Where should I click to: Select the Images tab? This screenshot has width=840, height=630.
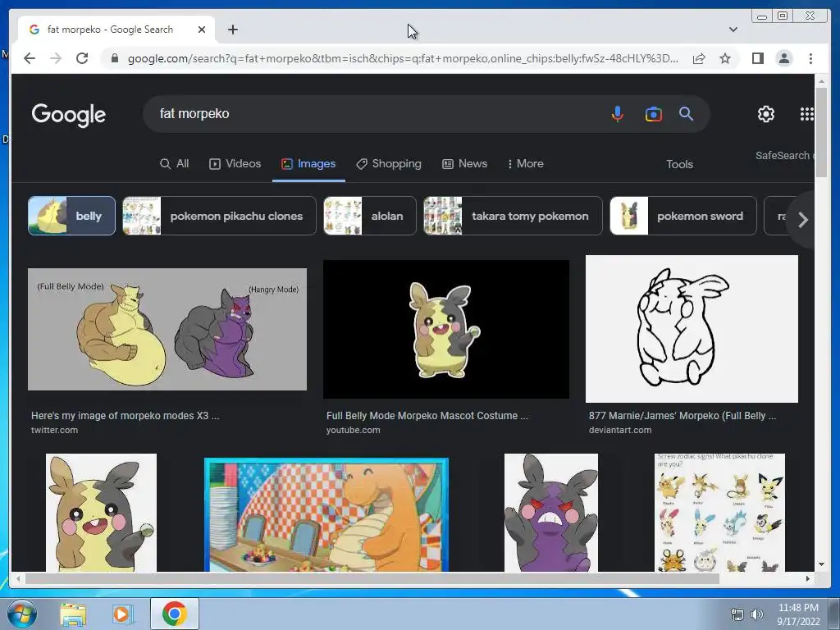(x=308, y=164)
